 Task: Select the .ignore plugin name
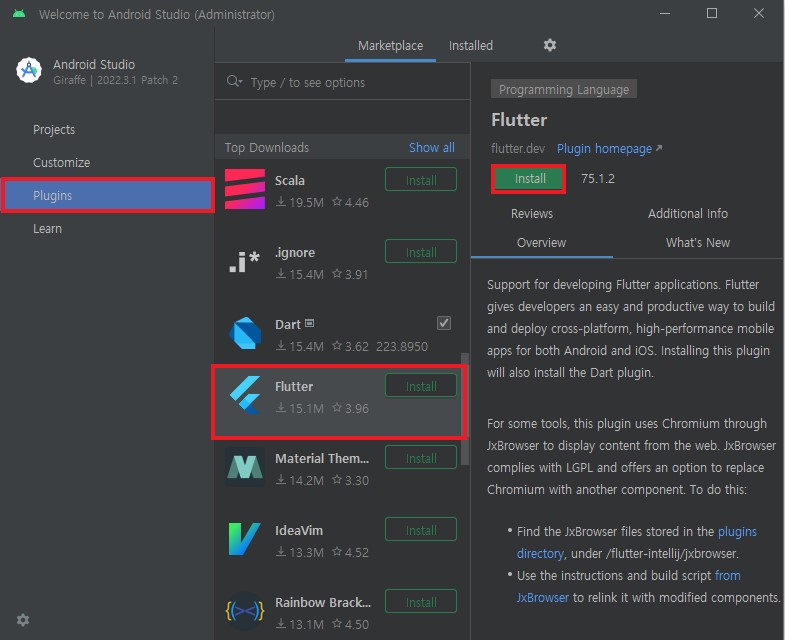tap(294, 252)
